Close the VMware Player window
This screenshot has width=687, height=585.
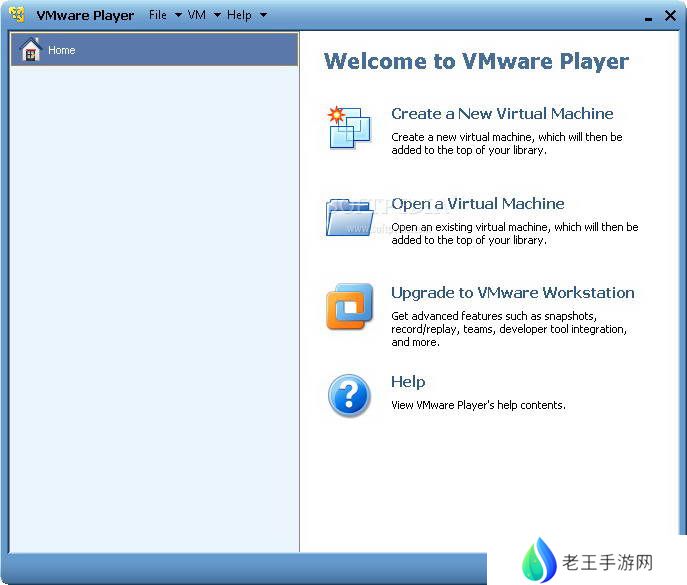[x=670, y=15]
